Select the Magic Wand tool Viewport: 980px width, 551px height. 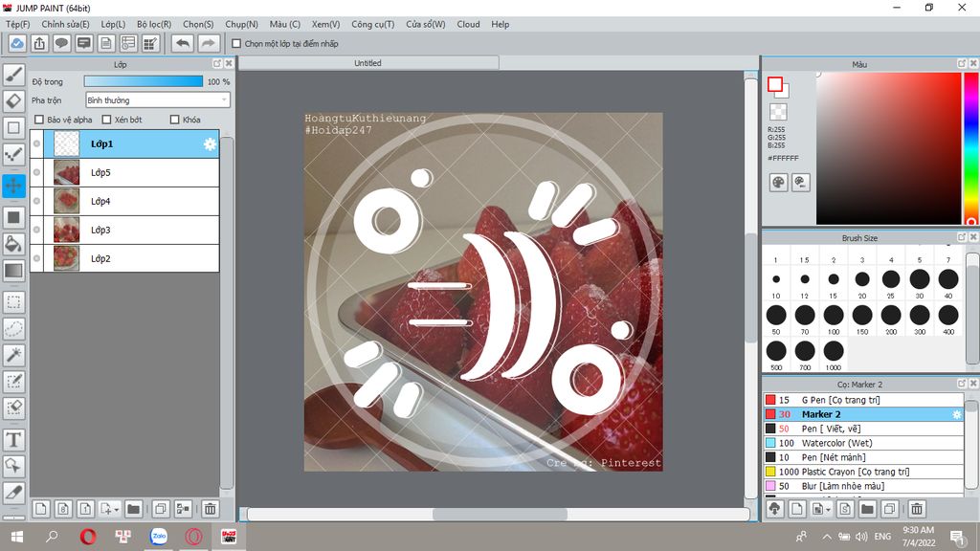13,355
